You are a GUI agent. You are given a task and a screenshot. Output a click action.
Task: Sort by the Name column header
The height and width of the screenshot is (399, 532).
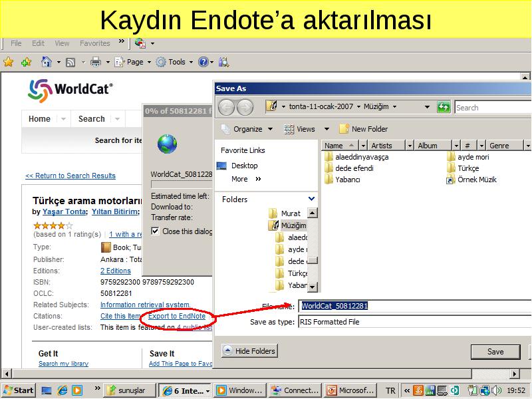pos(340,145)
